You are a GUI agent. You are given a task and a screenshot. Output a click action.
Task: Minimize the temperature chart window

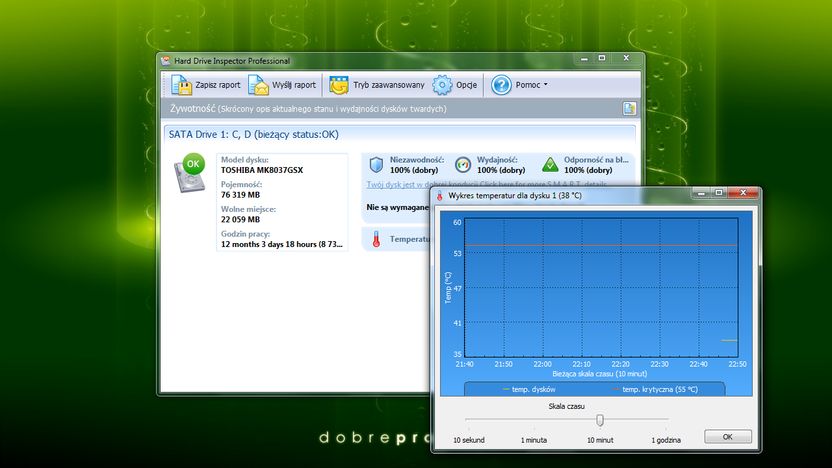click(701, 193)
